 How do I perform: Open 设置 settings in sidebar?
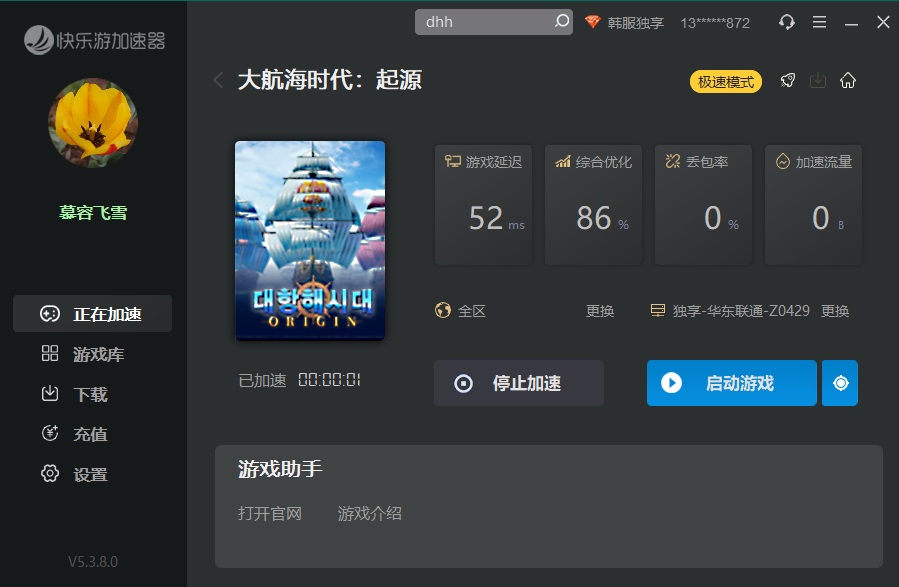(x=92, y=474)
